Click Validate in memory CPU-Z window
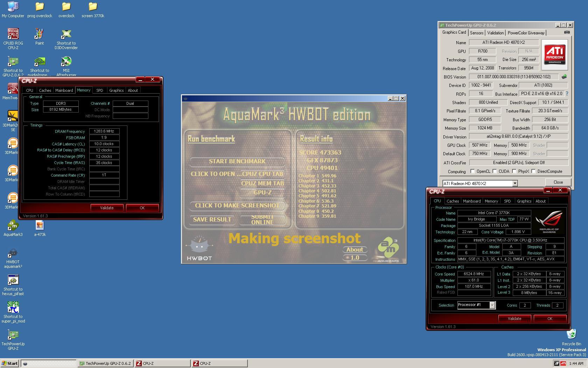This screenshot has height=368, width=588. coord(107,207)
